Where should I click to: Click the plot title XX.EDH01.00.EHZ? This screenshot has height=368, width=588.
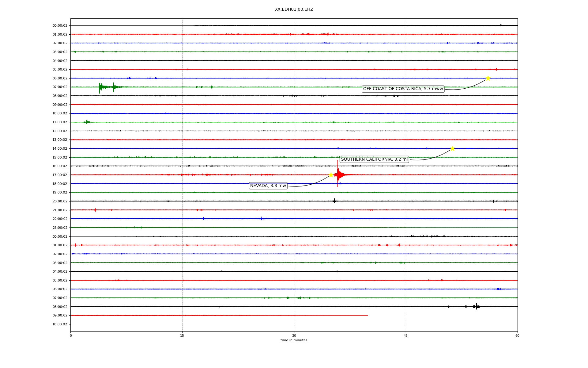click(x=294, y=10)
